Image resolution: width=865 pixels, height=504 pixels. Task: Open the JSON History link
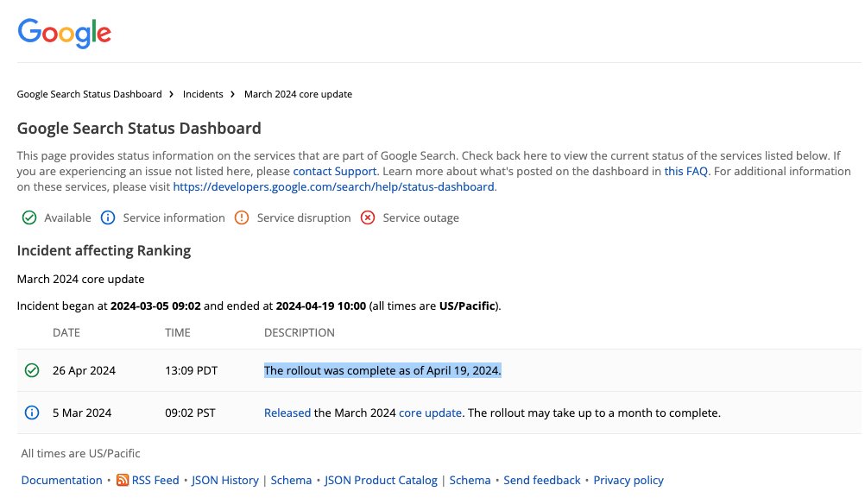pyautogui.click(x=224, y=481)
